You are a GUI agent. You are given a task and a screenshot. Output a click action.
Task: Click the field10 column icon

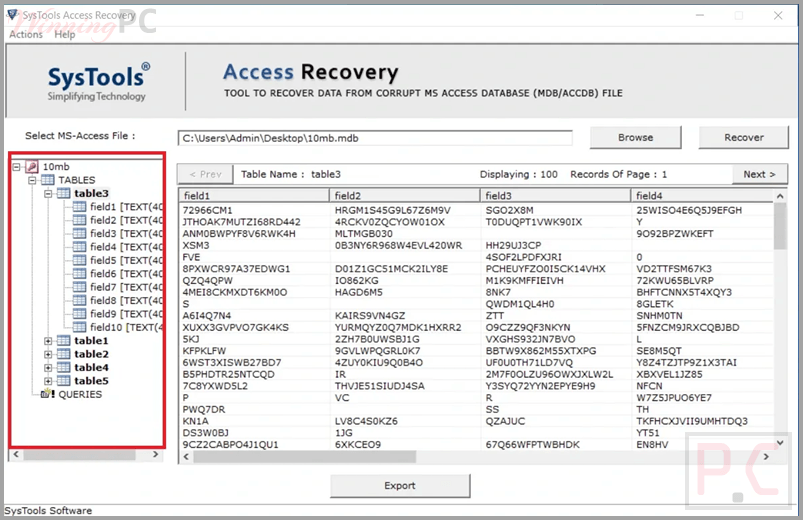pyautogui.click(x=79, y=327)
